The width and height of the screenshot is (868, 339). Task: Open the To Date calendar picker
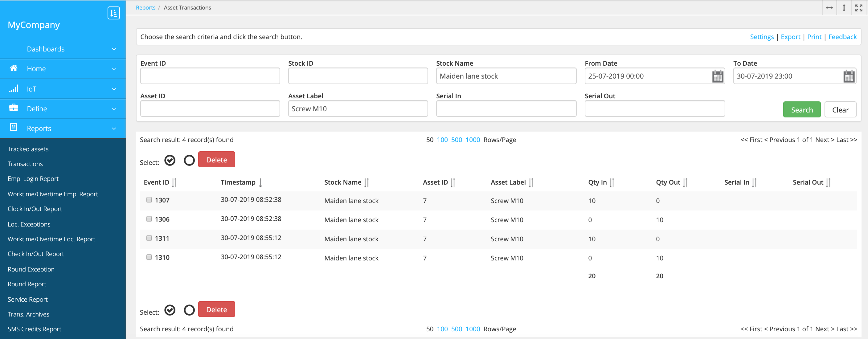849,76
